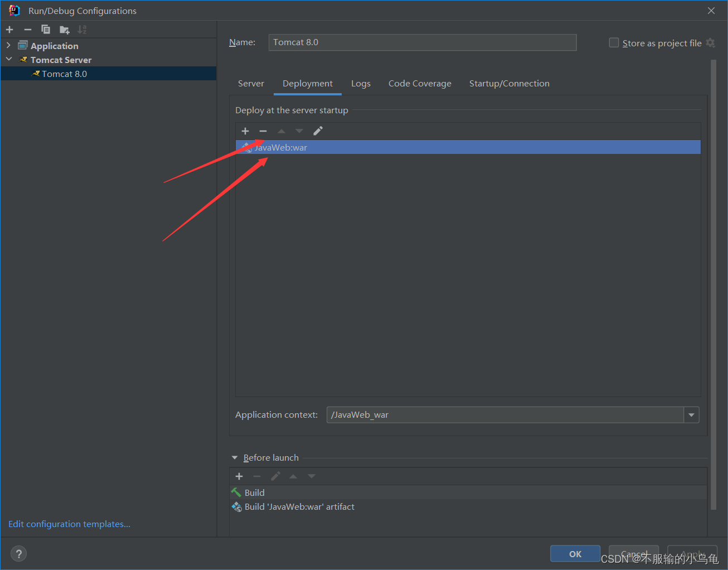Remove the selected run configuration
The image size is (728, 570).
coord(27,29)
